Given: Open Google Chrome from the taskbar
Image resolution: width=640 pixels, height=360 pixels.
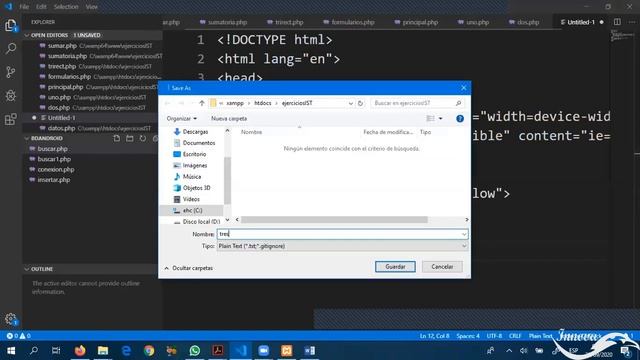Looking at the screenshot, I should (149, 351).
